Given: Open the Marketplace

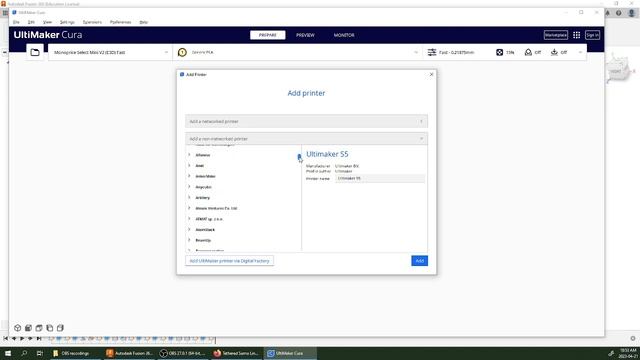Looking at the screenshot, I should pyautogui.click(x=556, y=35).
